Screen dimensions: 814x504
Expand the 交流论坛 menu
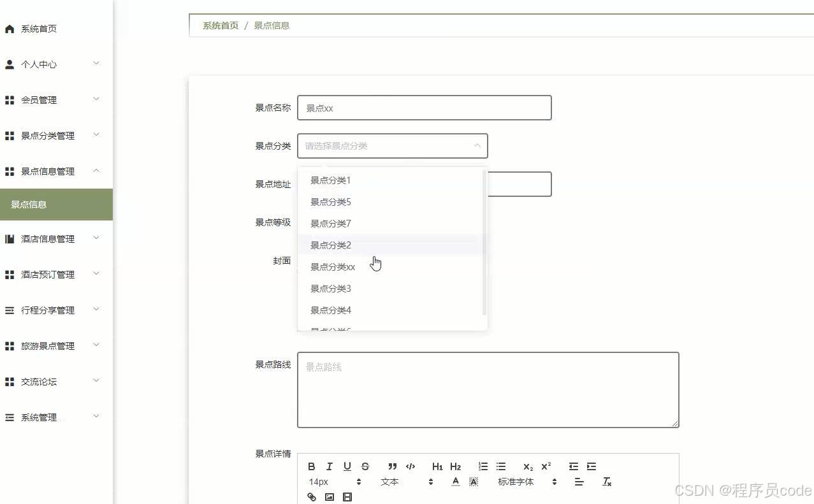pyautogui.click(x=96, y=380)
